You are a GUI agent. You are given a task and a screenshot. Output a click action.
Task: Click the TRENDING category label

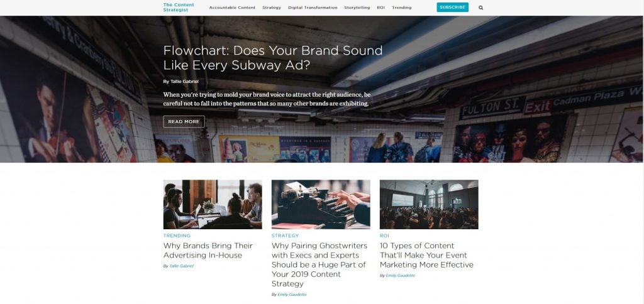[177, 236]
